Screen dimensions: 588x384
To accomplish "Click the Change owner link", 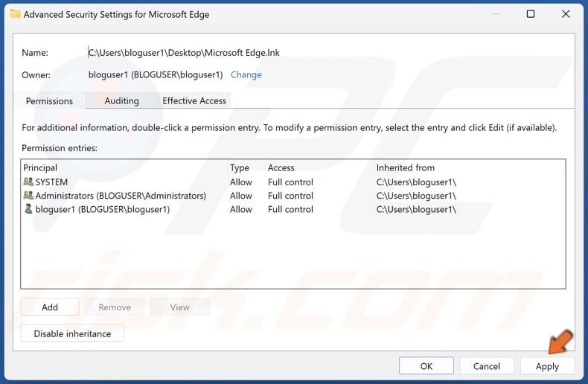I will 246,74.
